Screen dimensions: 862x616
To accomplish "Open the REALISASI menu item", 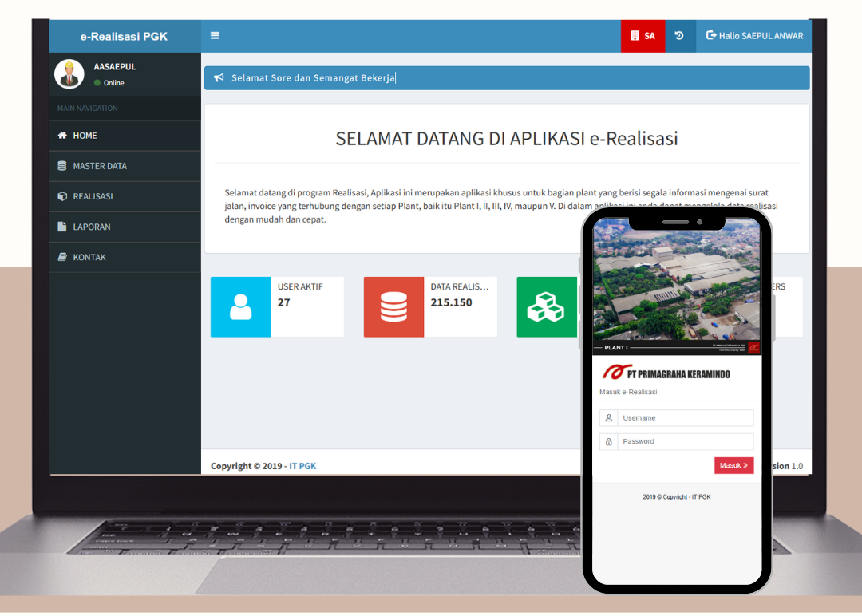I will (125, 196).
